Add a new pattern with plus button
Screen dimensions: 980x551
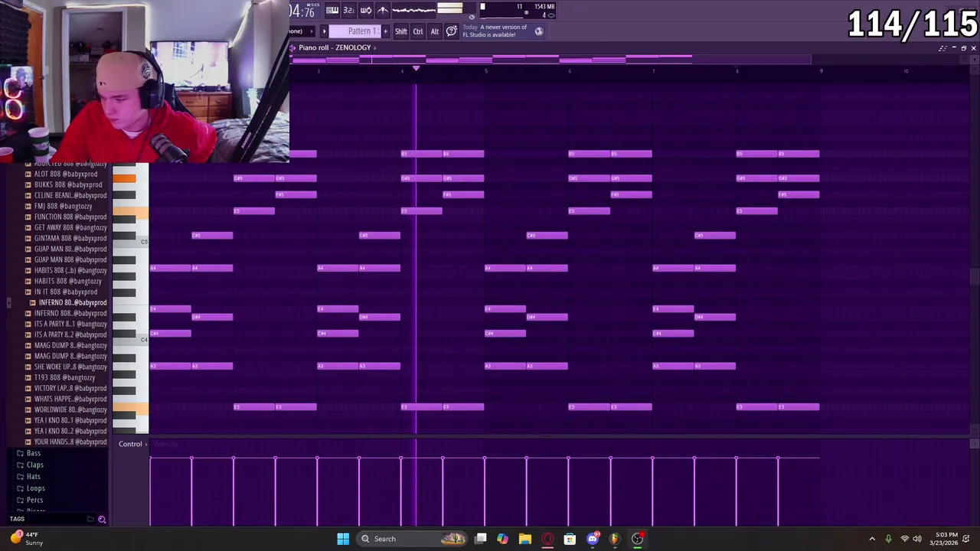[x=385, y=31]
